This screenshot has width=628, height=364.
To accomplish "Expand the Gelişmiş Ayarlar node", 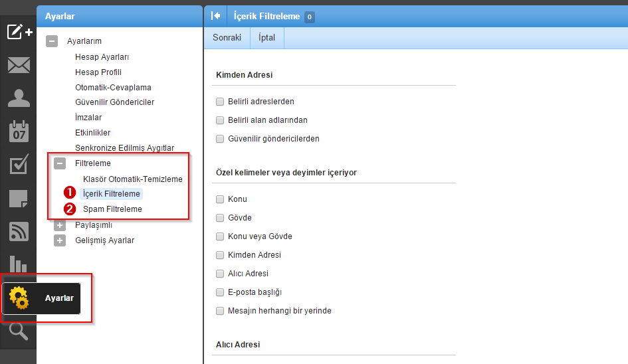I will coord(60,240).
